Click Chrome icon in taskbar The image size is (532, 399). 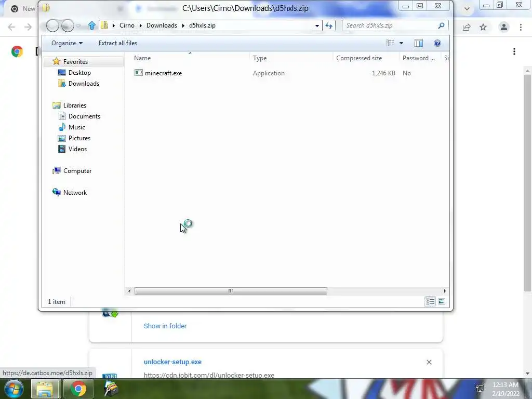click(78, 389)
